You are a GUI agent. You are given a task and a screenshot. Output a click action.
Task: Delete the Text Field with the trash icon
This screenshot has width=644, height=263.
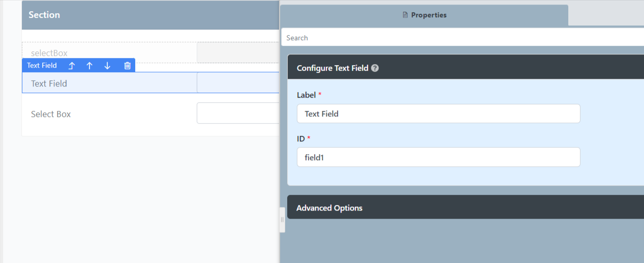point(128,66)
